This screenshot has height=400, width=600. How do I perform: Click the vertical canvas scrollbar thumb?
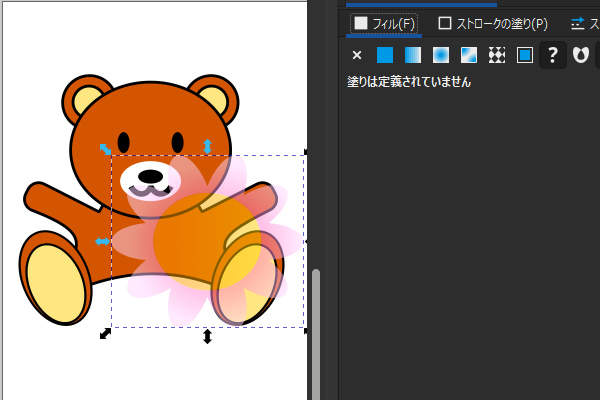pos(316,334)
